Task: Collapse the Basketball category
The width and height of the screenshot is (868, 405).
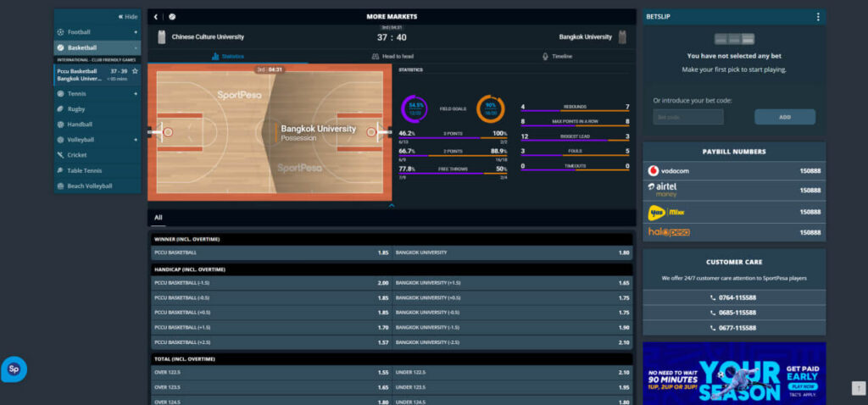Action: pos(136,47)
